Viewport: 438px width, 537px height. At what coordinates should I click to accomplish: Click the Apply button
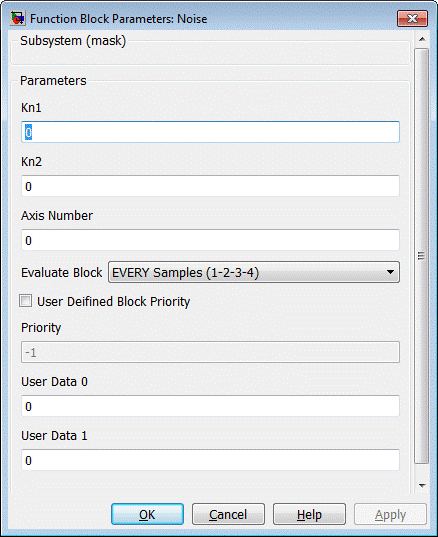tap(390, 514)
